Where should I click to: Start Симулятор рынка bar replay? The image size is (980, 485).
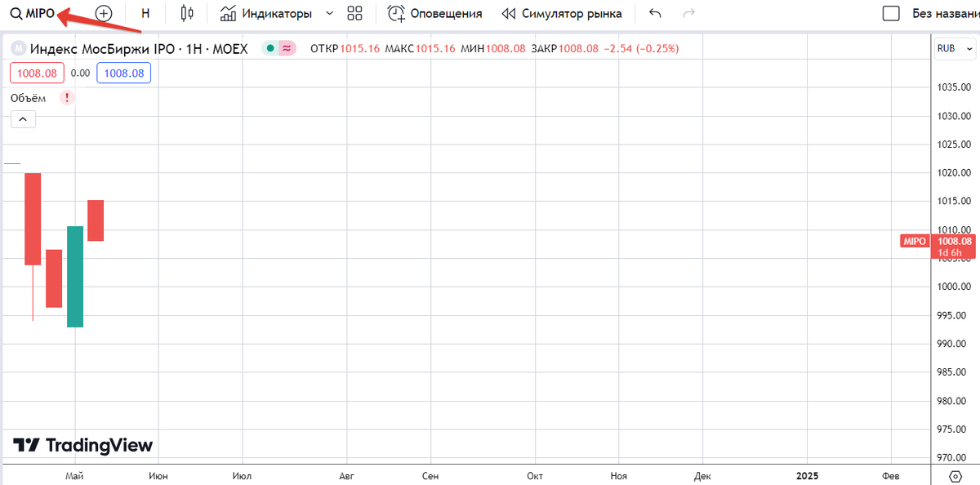[562, 13]
